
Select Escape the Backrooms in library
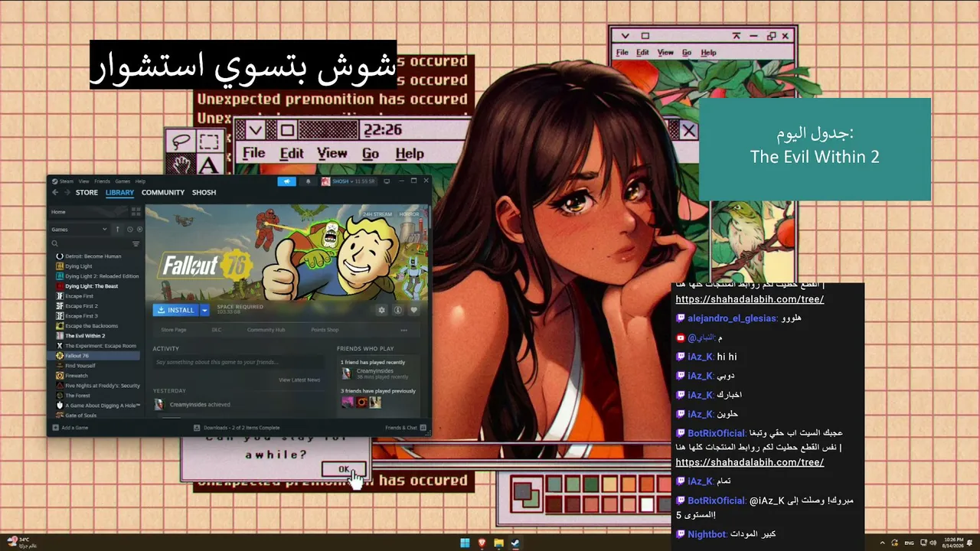click(x=91, y=326)
